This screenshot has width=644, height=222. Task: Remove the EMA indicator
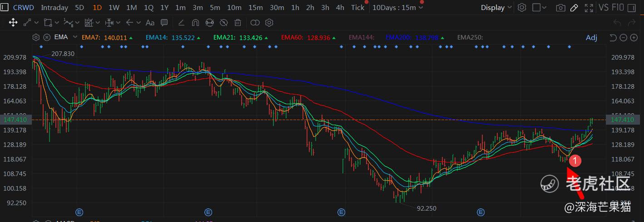(47, 37)
